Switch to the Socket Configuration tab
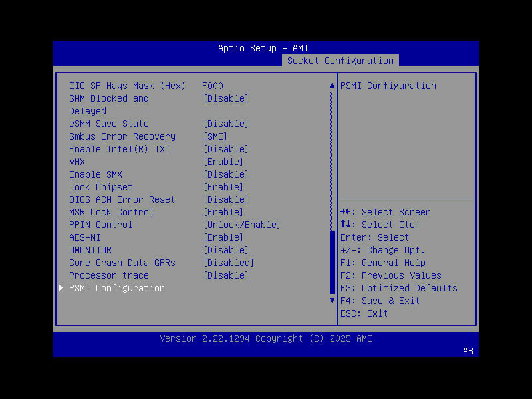The image size is (532, 399). coord(340,60)
